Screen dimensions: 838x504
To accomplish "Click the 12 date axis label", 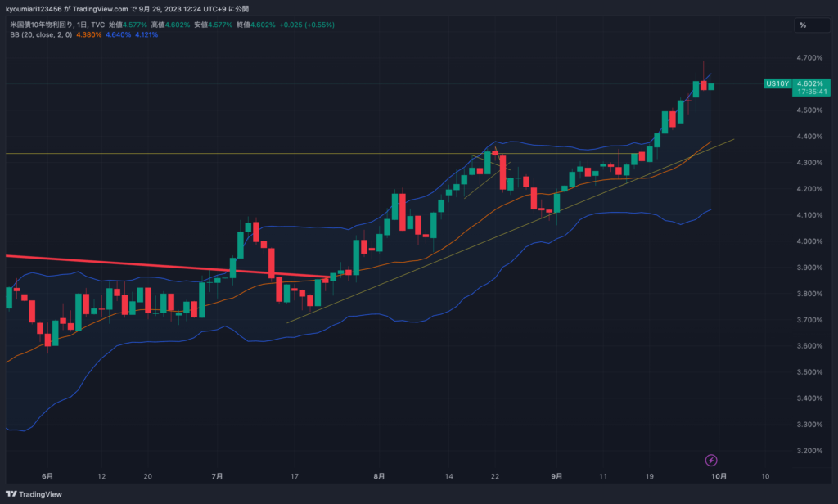I will (x=101, y=476).
